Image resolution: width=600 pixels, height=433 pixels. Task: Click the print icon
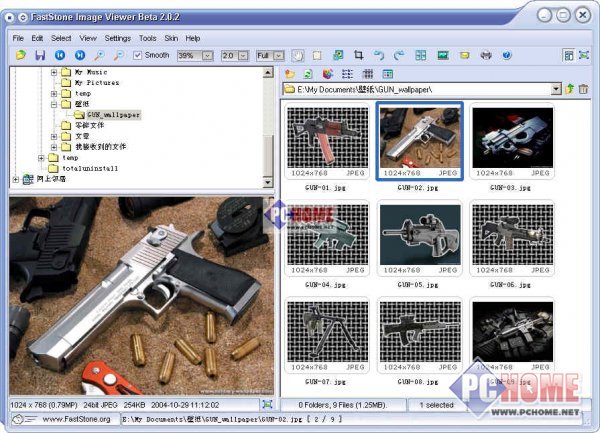[x=486, y=55]
